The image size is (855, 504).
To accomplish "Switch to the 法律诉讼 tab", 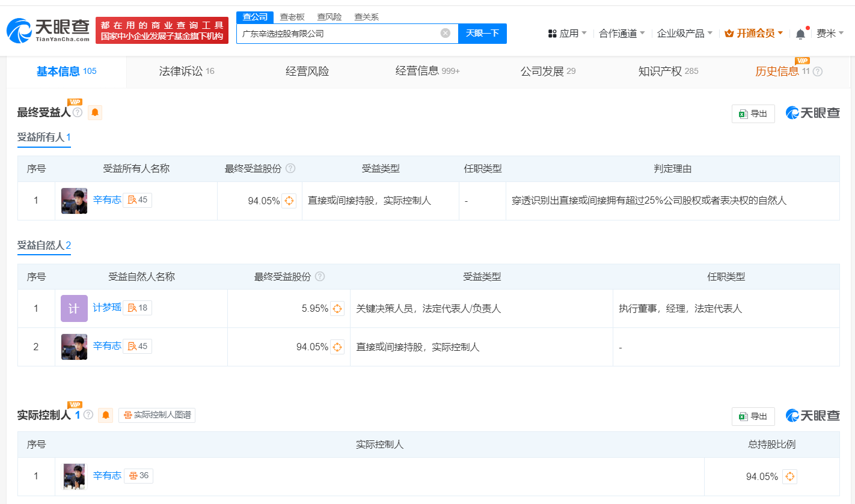I will [186, 71].
